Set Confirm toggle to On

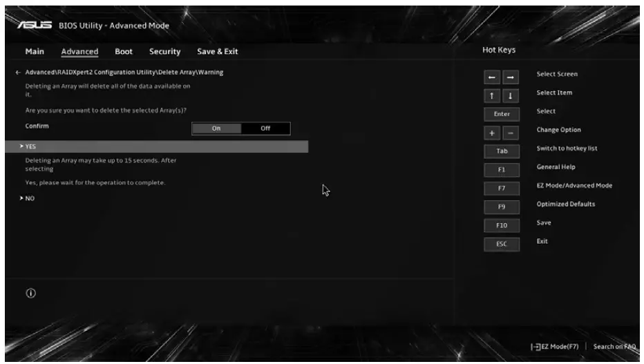[216, 128]
